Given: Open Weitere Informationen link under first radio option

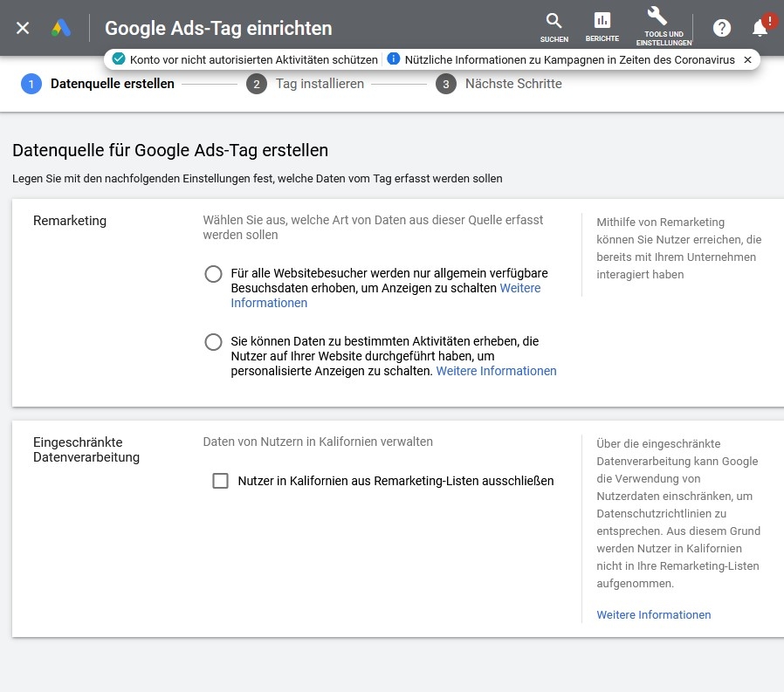Looking at the screenshot, I should click(x=269, y=303).
